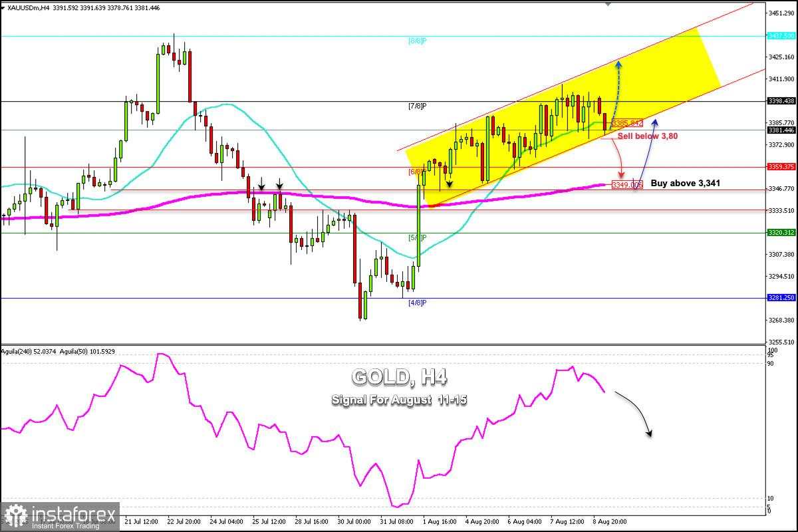
Task: Click the 3333.510 price axis value
Action: tap(781, 211)
